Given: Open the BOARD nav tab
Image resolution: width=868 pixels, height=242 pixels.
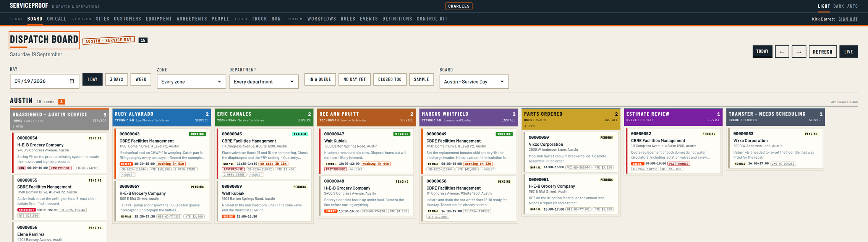Looking at the screenshot, I should tap(35, 19).
